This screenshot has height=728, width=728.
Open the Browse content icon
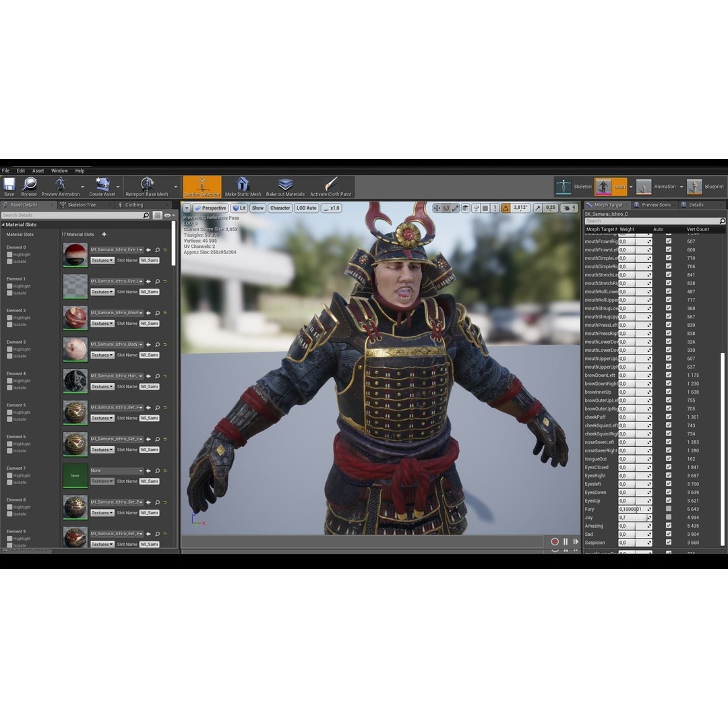29,186
